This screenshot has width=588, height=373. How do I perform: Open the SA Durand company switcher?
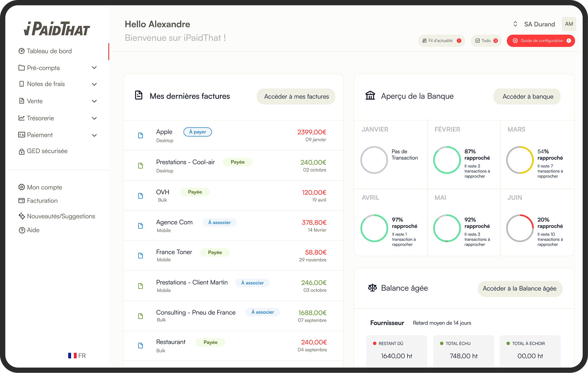515,24
